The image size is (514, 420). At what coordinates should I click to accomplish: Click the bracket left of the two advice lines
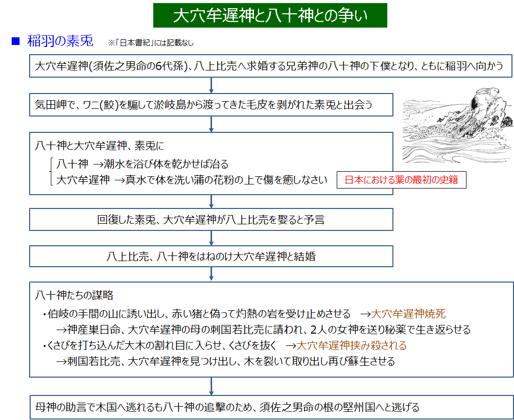(x=51, y=172)
